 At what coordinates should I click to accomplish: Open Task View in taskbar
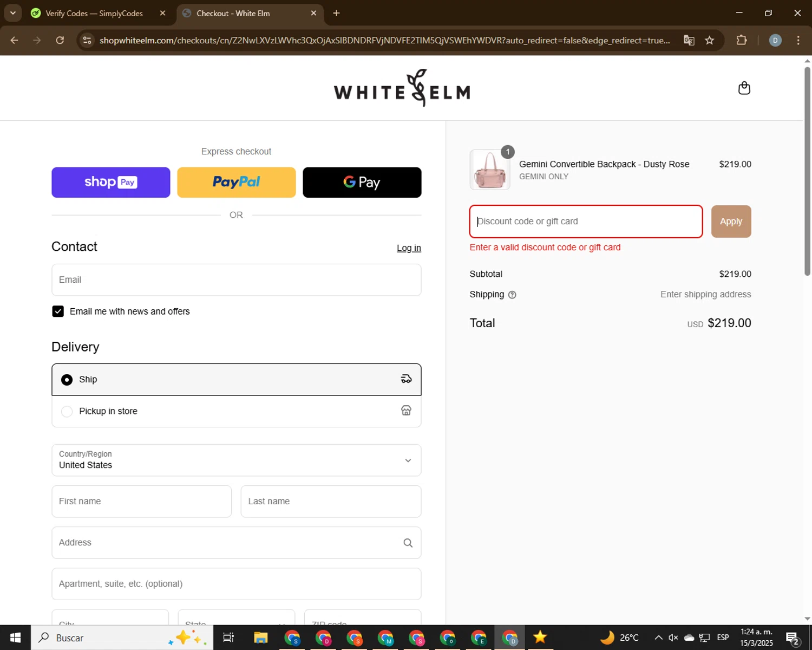[228, 638]
